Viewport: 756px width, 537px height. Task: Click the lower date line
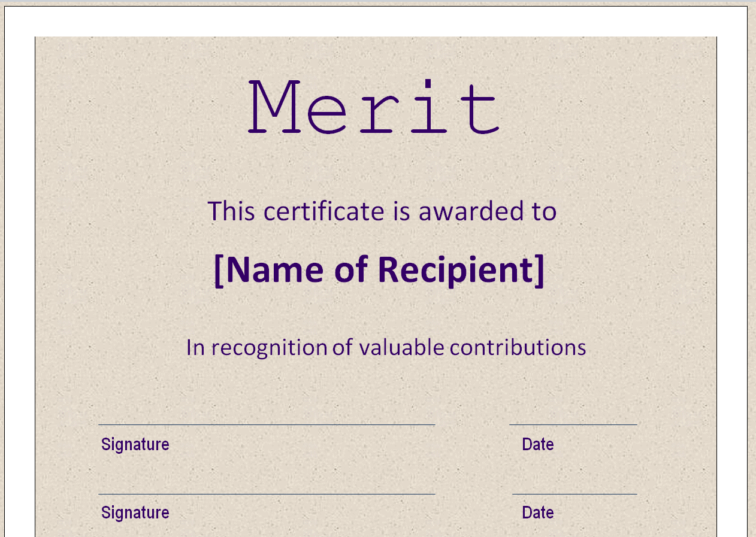574,494
